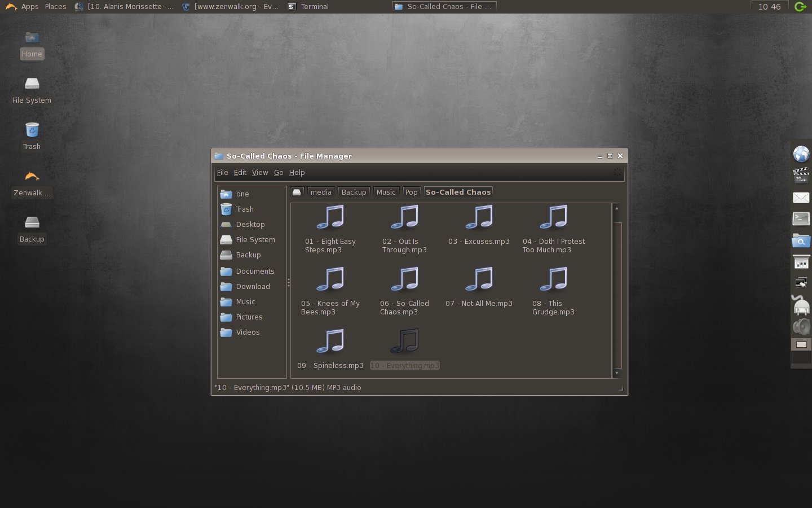Open the Places menu in top panel
Viewport: 812px width, 508px height.
[55, 7]
